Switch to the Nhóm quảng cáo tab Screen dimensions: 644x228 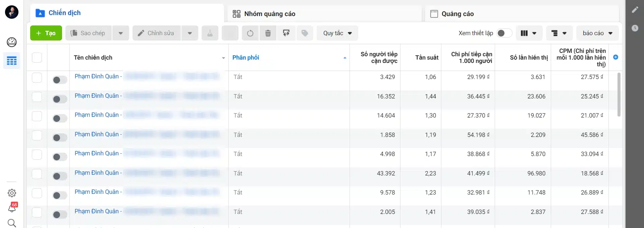[x=324, y=14]
